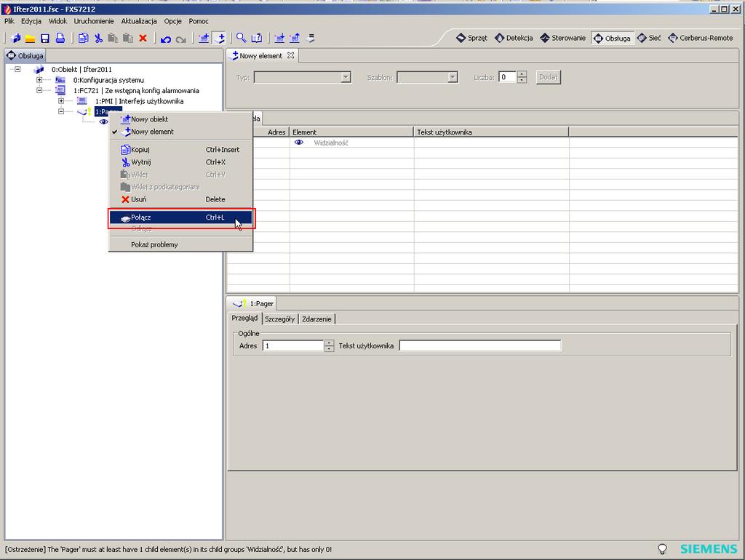Switch to Sterowanie task card

click(563, 38)
